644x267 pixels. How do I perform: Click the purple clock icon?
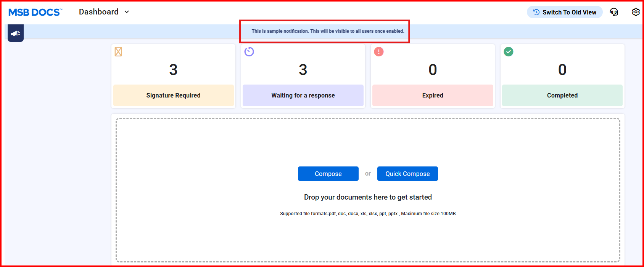[x=249, y=51]
